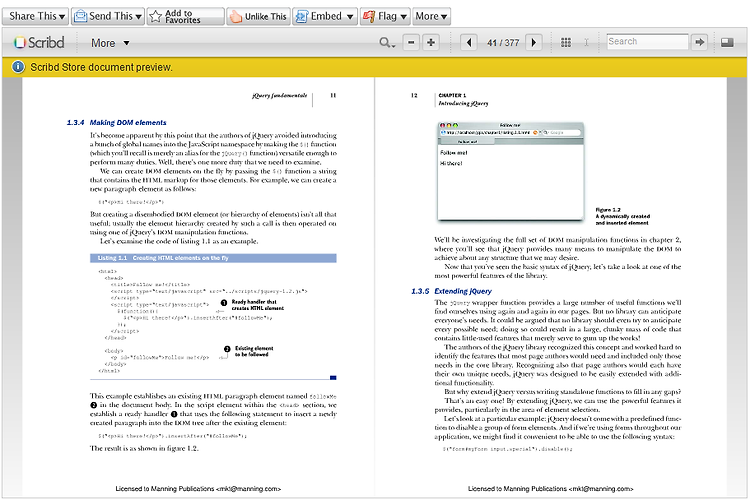The image size is (750, 500).
Task: Open the magnifier zoom options dropdown
Action: [387, 43]
